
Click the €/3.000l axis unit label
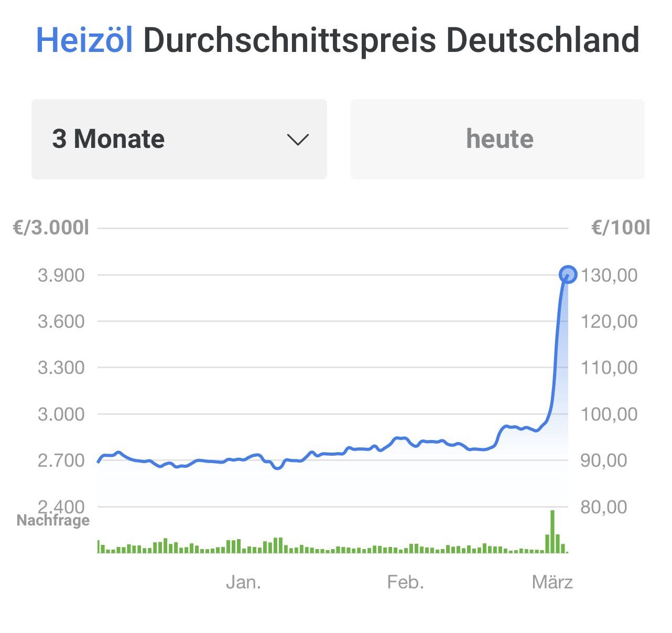[x=51, y=228]
